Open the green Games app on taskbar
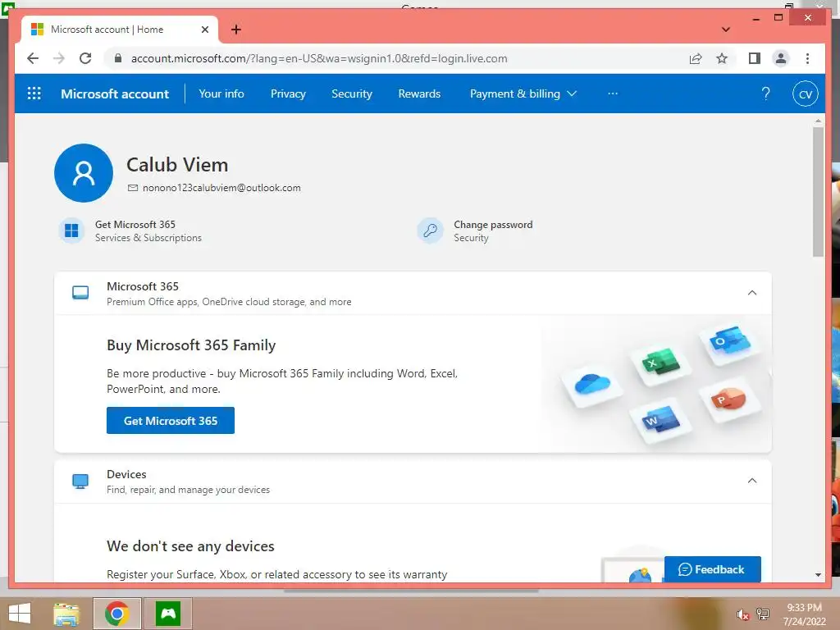The width and height of the screenshot is (840, 630). [x=168, y=614]
